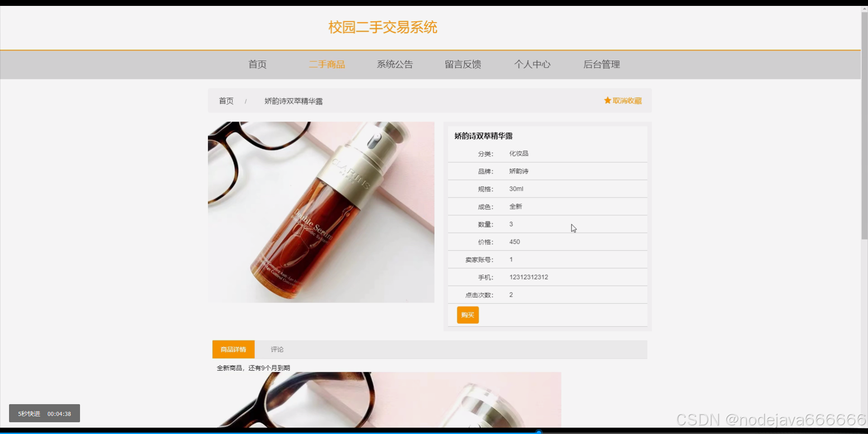Go to 系统公告 in the navigation bar

395,65
